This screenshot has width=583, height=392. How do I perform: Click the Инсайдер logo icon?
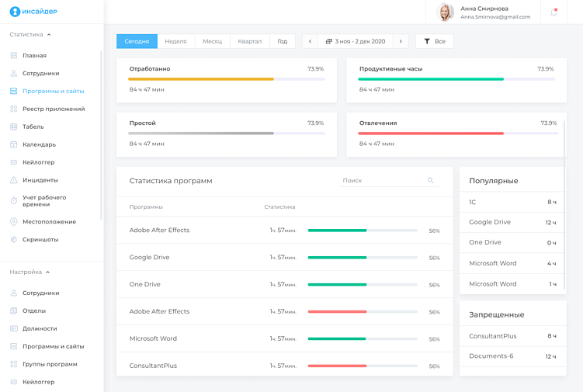pyautogui.click(x=15, y=12)
